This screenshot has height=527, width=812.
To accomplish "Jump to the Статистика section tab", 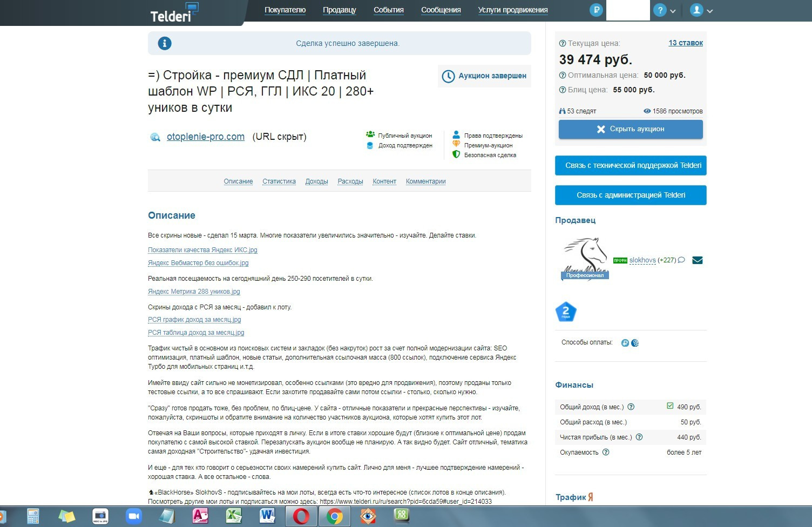I will click(x=279, y=181).
